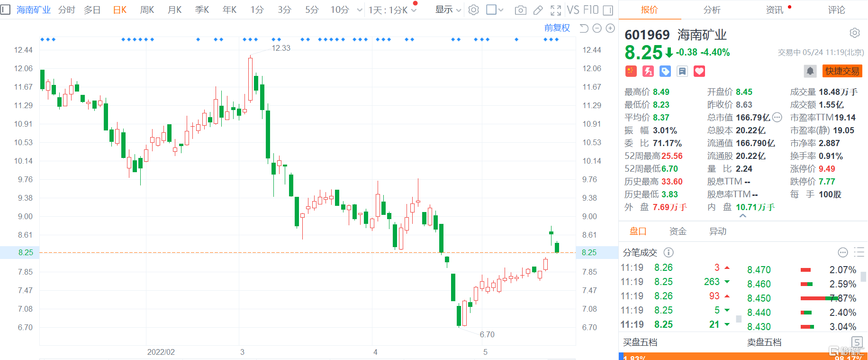
Task: Click the 涨停价 9.49 value
Action: coord(827,169)
